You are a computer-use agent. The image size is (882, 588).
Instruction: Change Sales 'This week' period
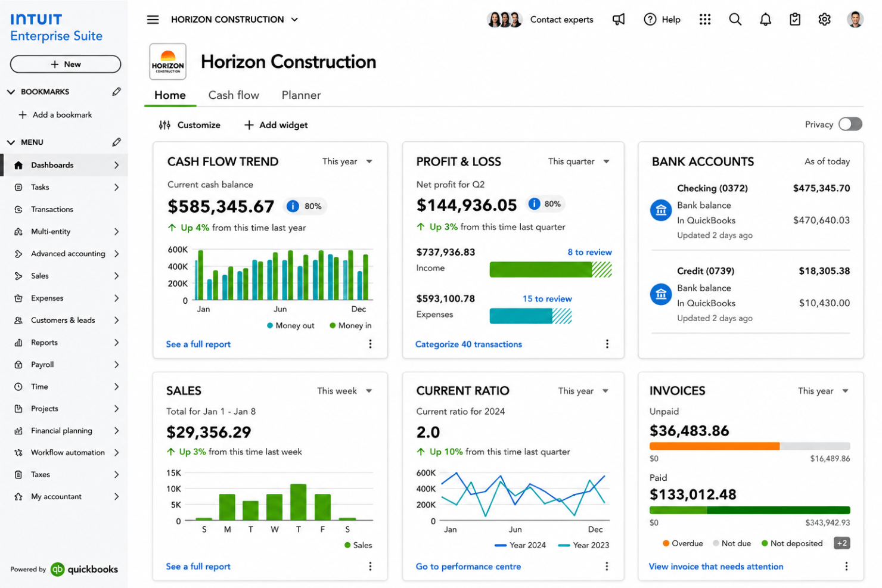point(344,391)
